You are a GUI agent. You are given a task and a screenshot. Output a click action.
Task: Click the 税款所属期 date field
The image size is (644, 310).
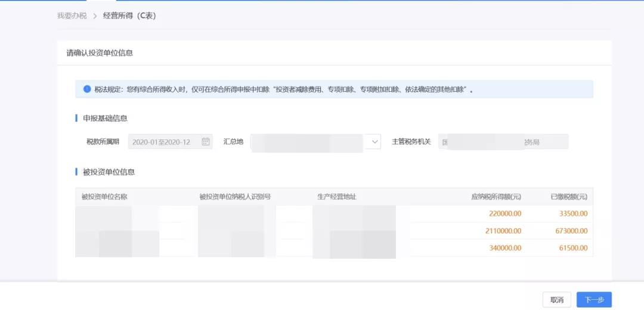point(171,142)
